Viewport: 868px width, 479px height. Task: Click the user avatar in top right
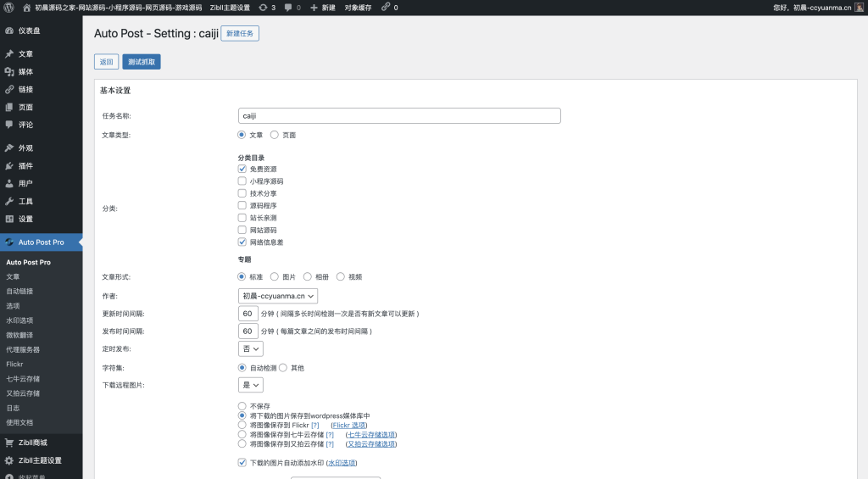point(860,7)
